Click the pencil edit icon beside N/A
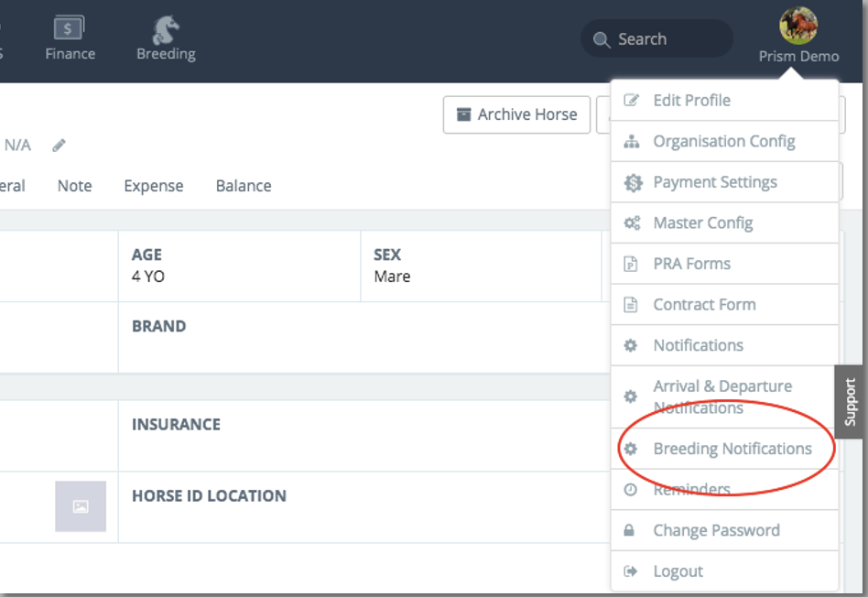The height and width of the screenshot is (597, 868). click(x=60, y=146)
